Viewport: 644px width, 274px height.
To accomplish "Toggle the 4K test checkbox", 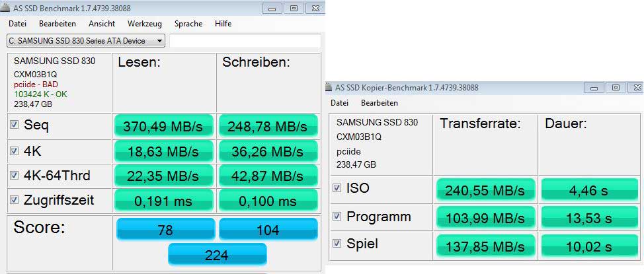I will coord(15,151).
